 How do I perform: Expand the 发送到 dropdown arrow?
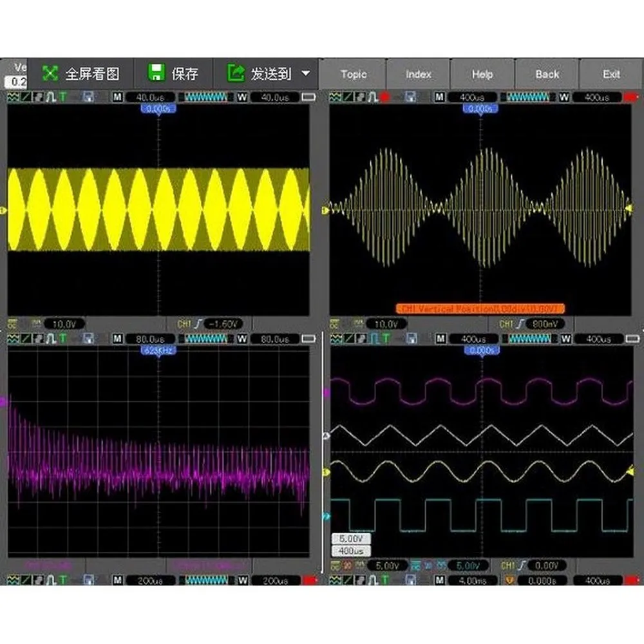tap(305, 73)
